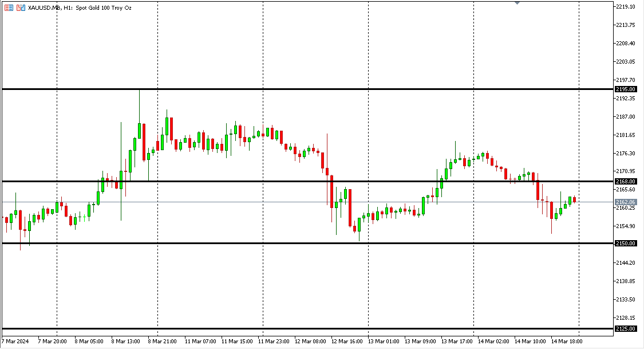Click the 13 Mar 09:00 time label

pos(420,341)
